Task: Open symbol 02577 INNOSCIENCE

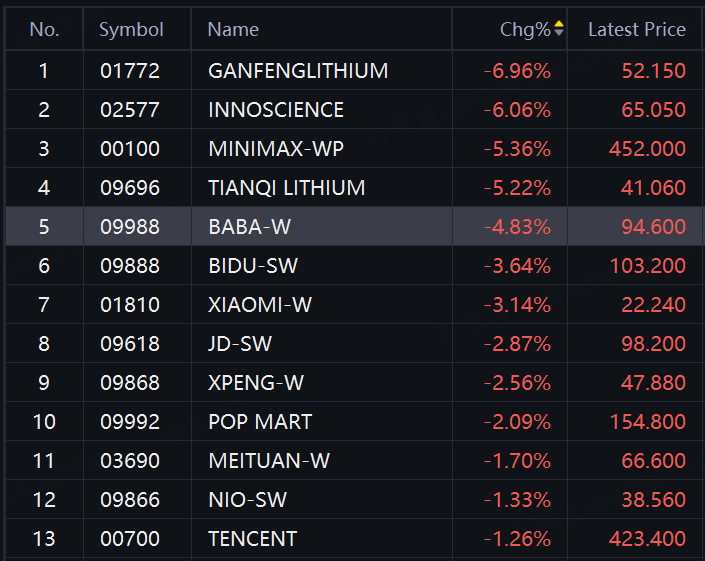Action: (x=355, y=110)
